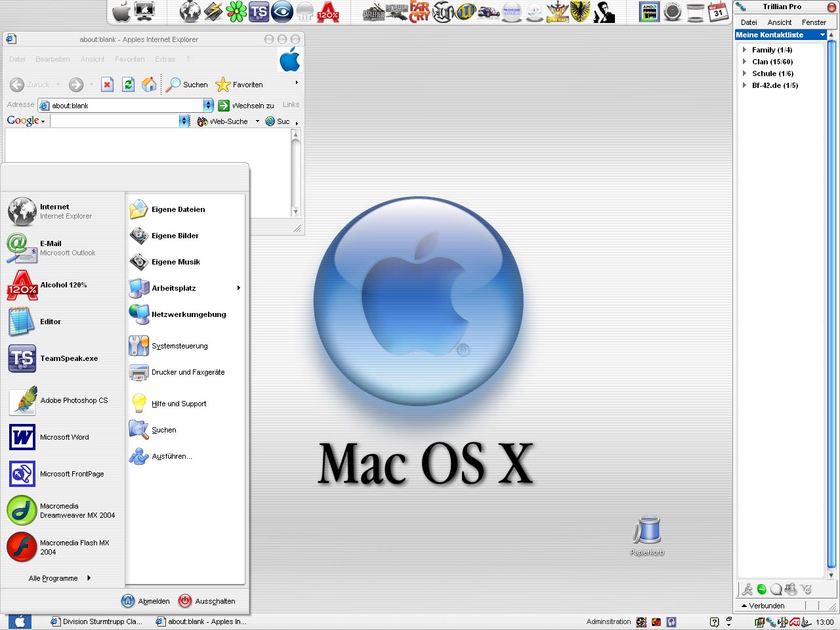This screenshot has height=630, width=840.
Task: Click Ausführen... in start menu
Action: 185,456
